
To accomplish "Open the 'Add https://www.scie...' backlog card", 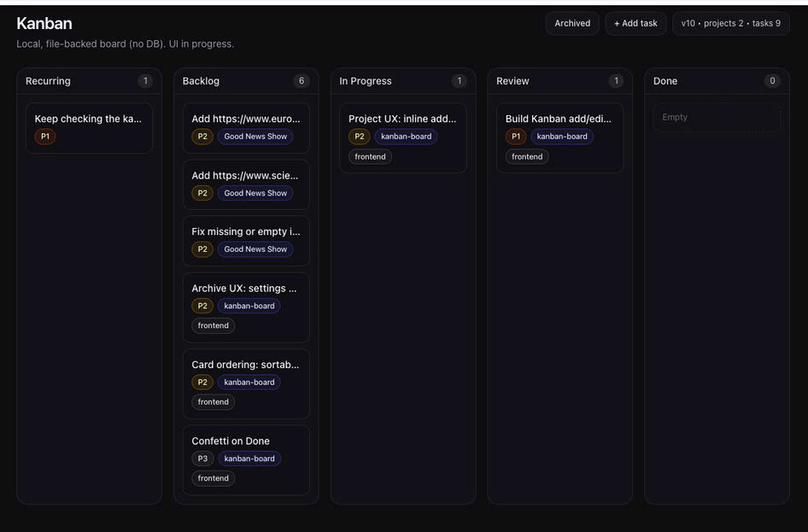I will click(245, 175).
